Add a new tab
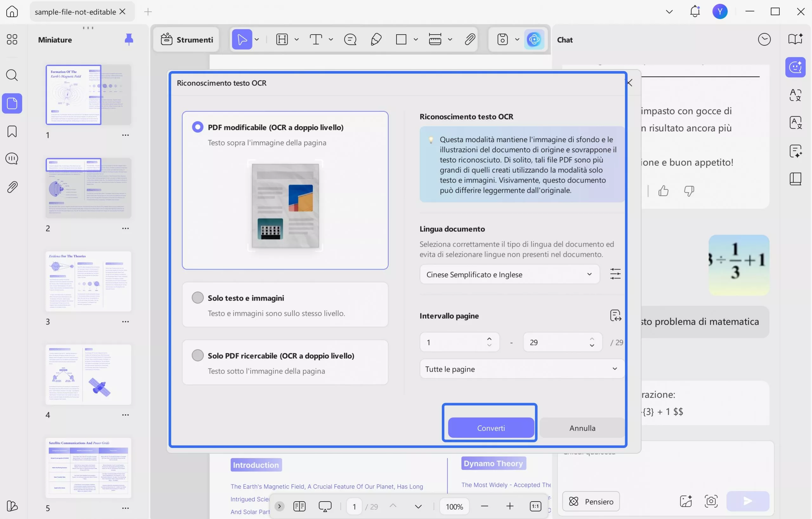Screen dimensions: 812x519 [x=148, y=12]
